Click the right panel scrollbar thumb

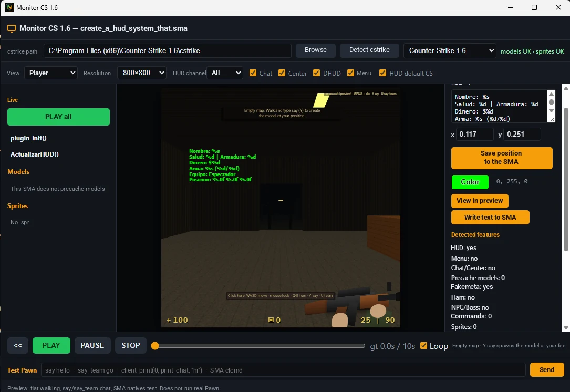(x=566, y=179)
